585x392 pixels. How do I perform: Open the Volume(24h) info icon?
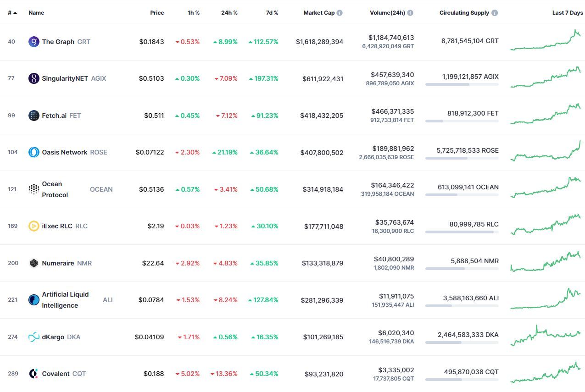410,13
